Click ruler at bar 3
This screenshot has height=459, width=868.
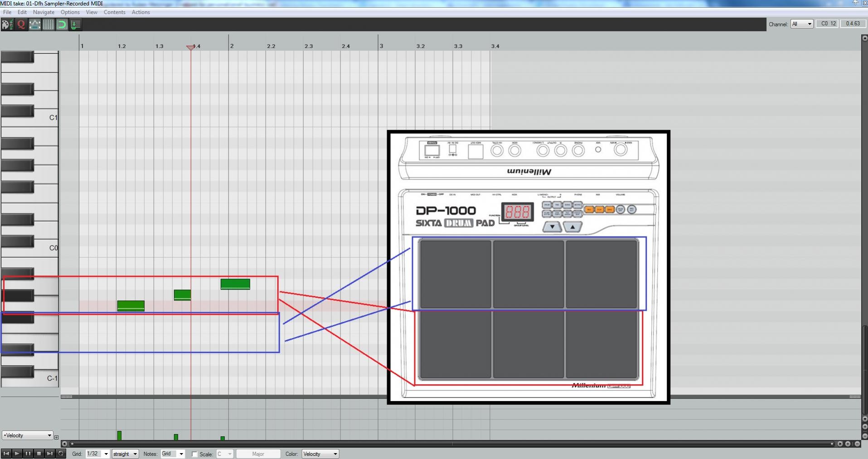point(381,46)
